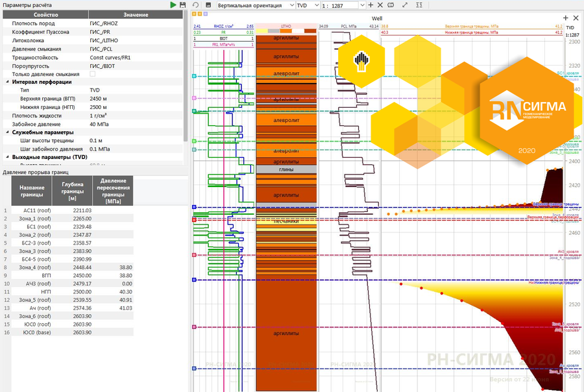The width and height of the screenshot is (584, 392).
Task: Open the TVD depth type dropdown
Action: click(308, 5)
